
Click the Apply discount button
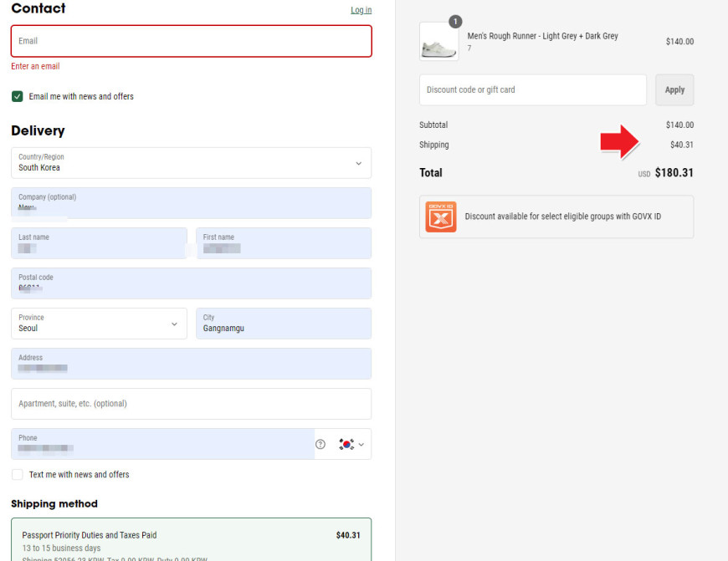click(x=674, y=89)
